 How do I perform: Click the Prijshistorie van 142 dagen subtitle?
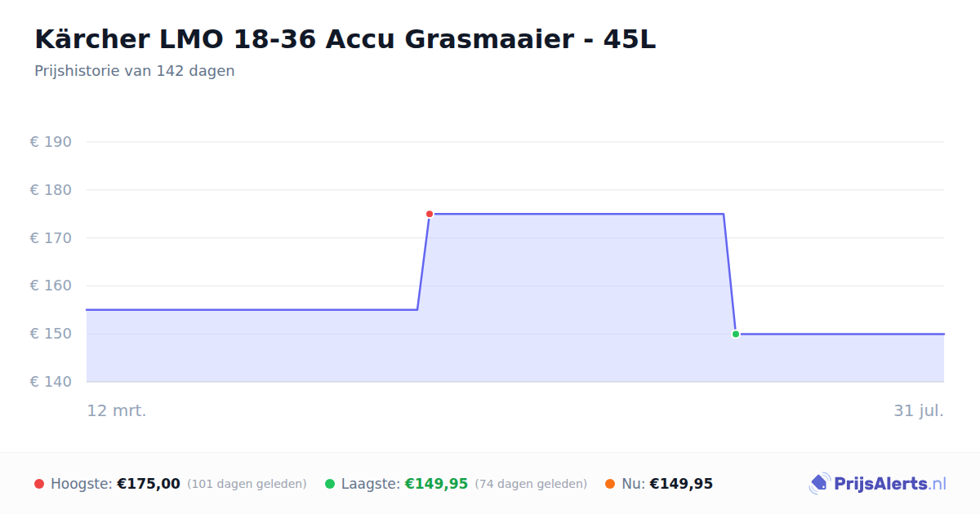[135, 71]
